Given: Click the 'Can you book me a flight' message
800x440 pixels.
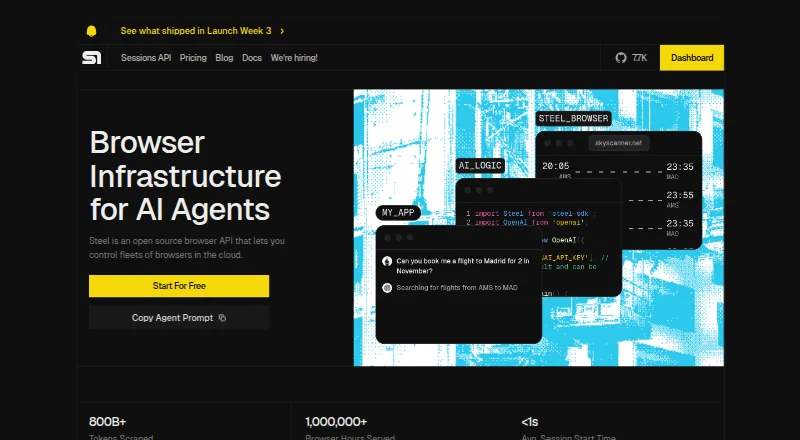Looking at the screenshot, I should [x=463, y=266].
